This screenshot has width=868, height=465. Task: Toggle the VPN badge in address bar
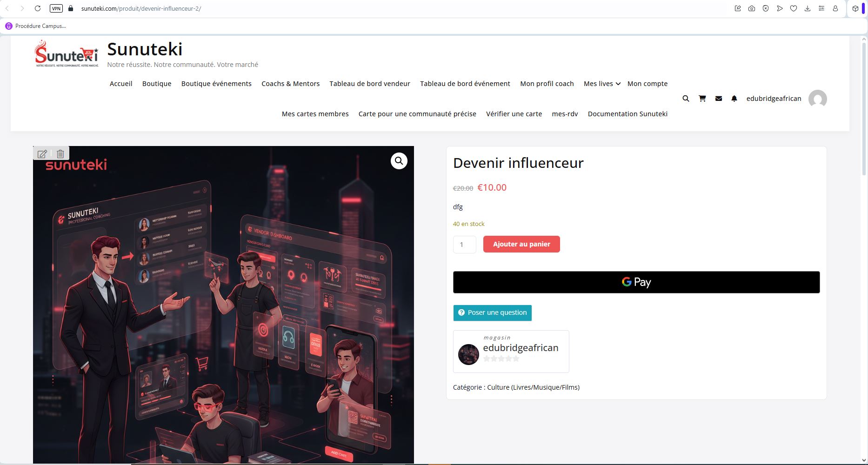click(x=56, y=8)
